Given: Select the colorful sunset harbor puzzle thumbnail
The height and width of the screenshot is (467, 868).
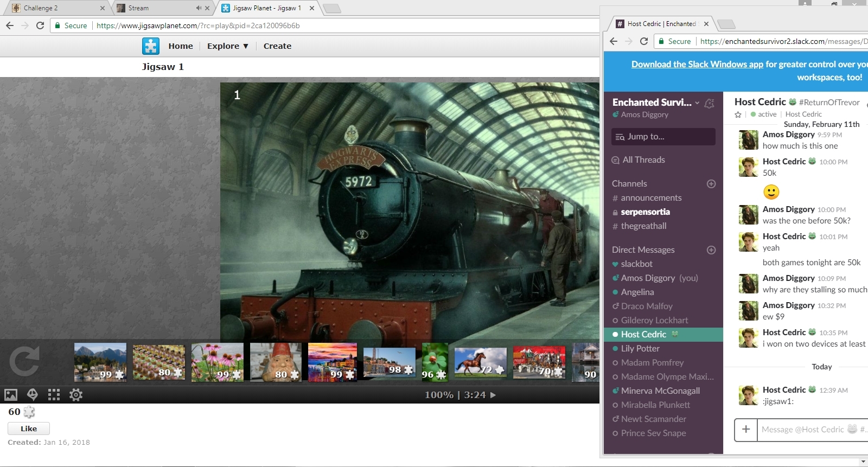Looking at the screenshot, I should tap(333, 362).
